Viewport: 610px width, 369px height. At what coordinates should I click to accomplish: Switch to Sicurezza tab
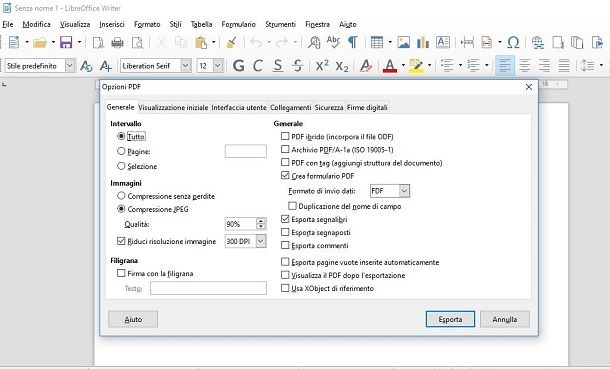point(329,107)
